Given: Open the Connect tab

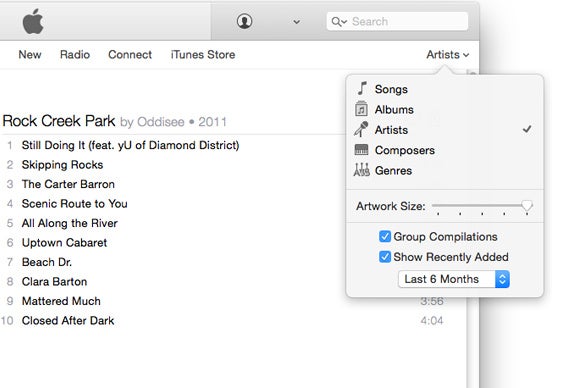Looking at the screenshot, I should [x=130, y=55].
